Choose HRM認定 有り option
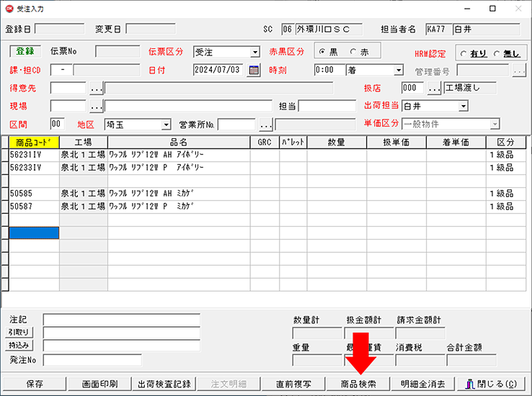 point(464,54)
